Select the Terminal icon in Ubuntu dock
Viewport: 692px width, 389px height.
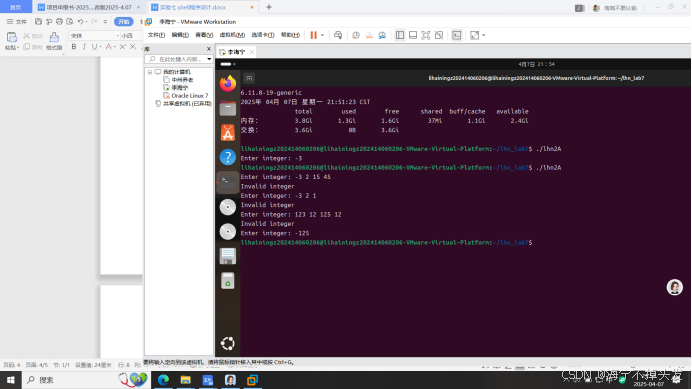228,182
